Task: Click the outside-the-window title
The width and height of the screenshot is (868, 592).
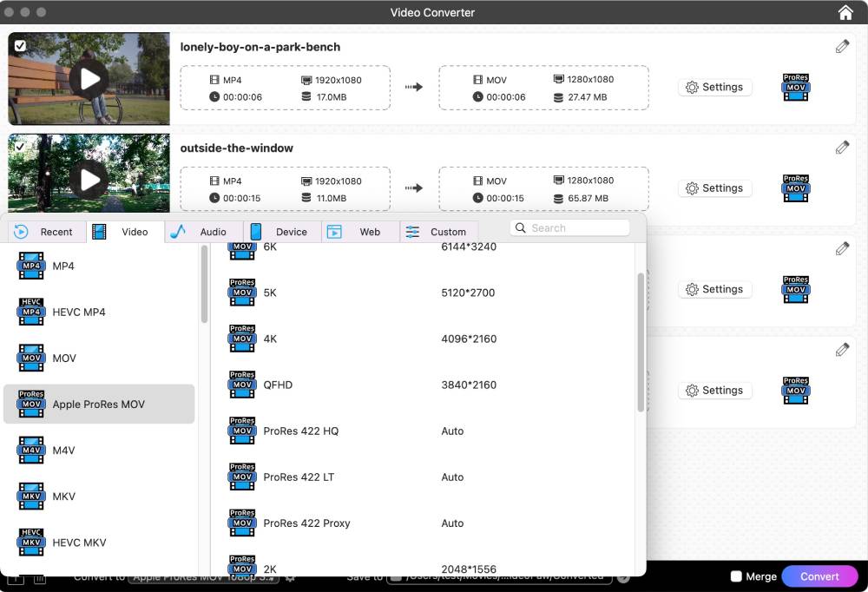Action: pos(236,148)
